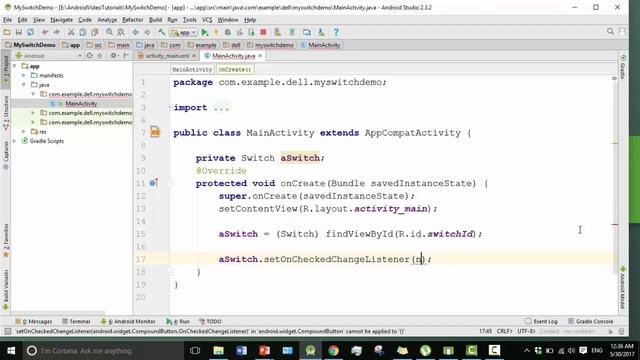Click the Help question mark icon

(336, 32)
